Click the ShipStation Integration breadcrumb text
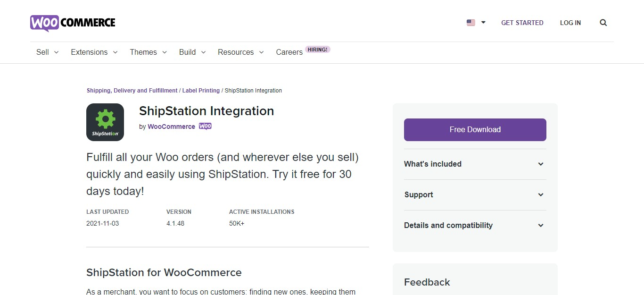Image resolution: width=644 pixels, height=295 pixels. point(253,91)
